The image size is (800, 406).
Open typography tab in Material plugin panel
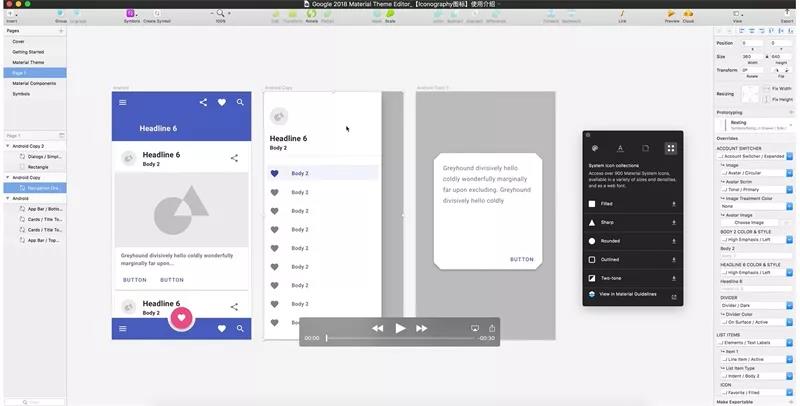pos(620,148)
